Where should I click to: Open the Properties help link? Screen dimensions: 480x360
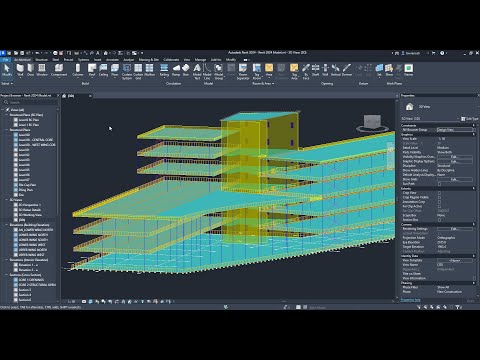(410, 300)
